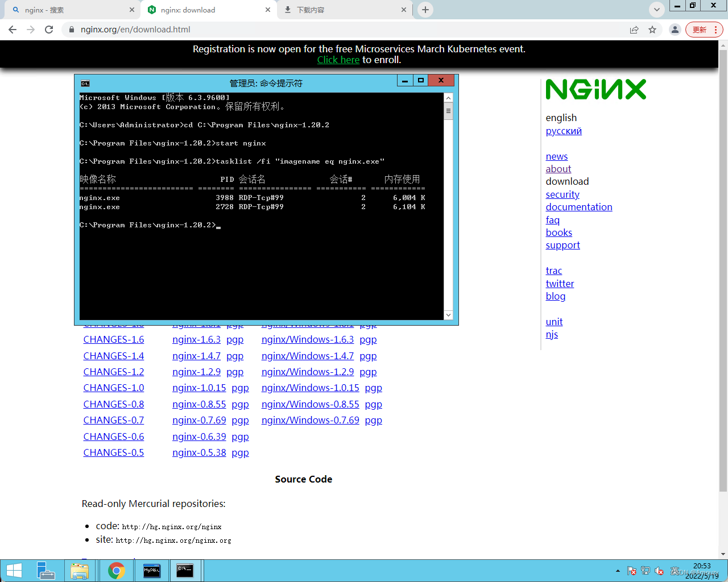Viewport: 728px width, 582px height.
Task: Click the NGINX logo
Action: (595, 89)
